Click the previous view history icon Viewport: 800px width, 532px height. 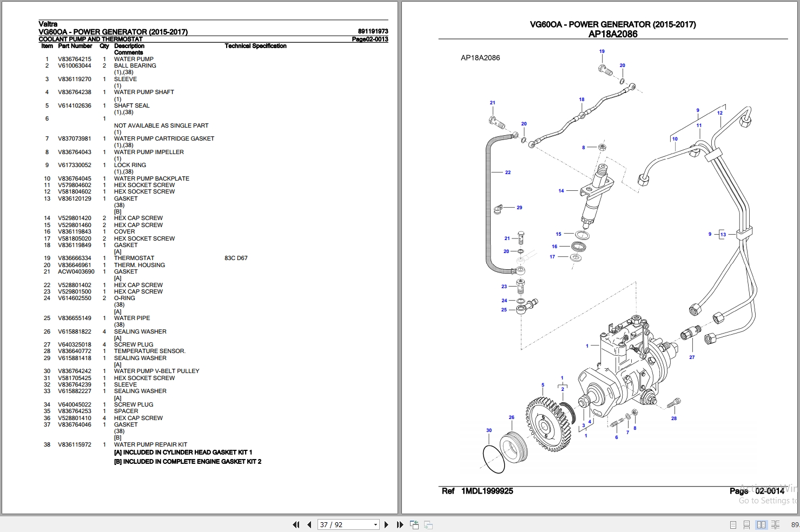point(414,524)
